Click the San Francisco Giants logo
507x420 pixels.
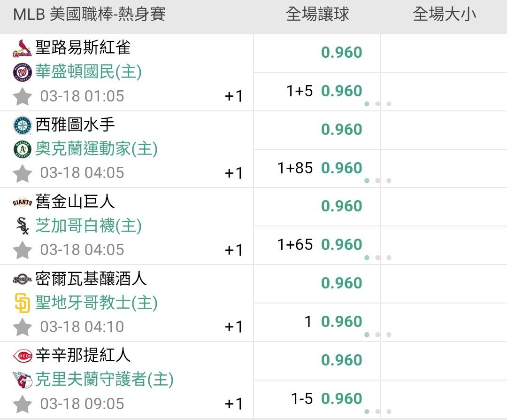click(22, 202)
